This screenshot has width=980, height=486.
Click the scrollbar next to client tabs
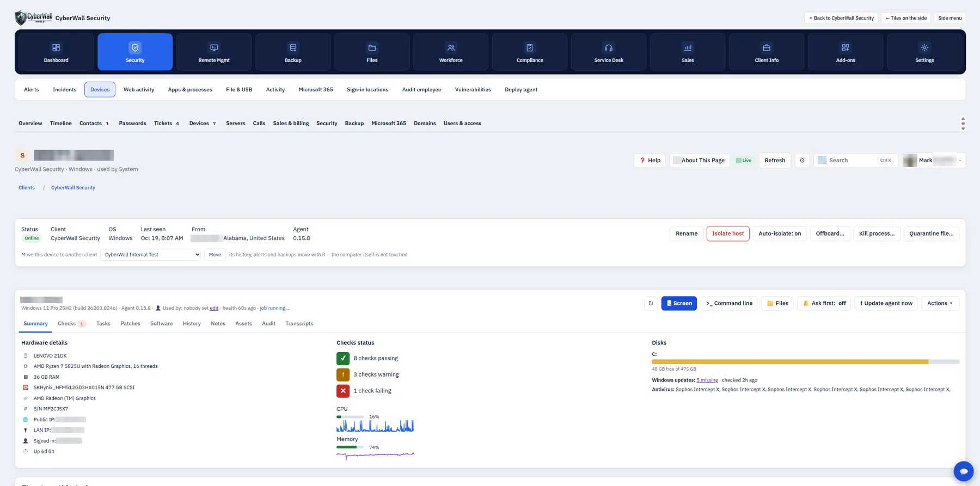[x=963, y=124]
